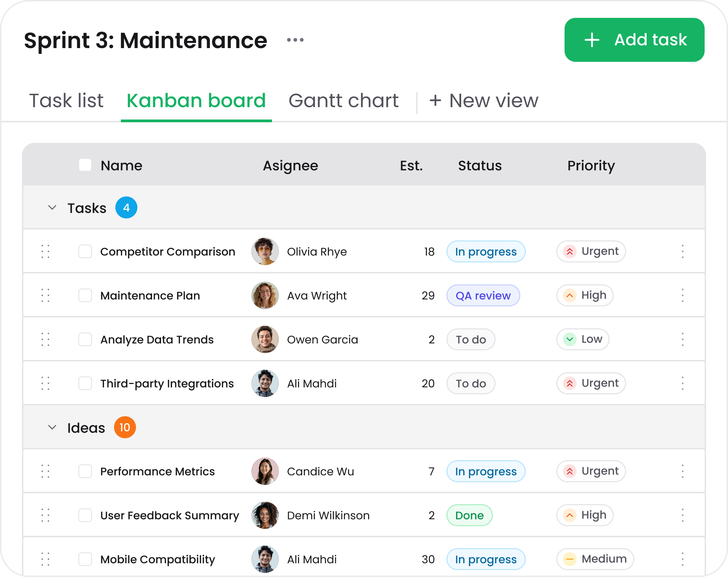Select the header checkbox to select all tasks
Viewport: 728px width, 577px height.
85,165
